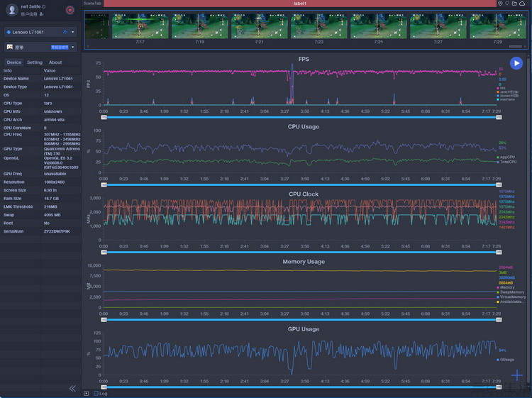Collapse sidebar with double-chevron icon
The image size is (532, 398).
click(72, 389)
